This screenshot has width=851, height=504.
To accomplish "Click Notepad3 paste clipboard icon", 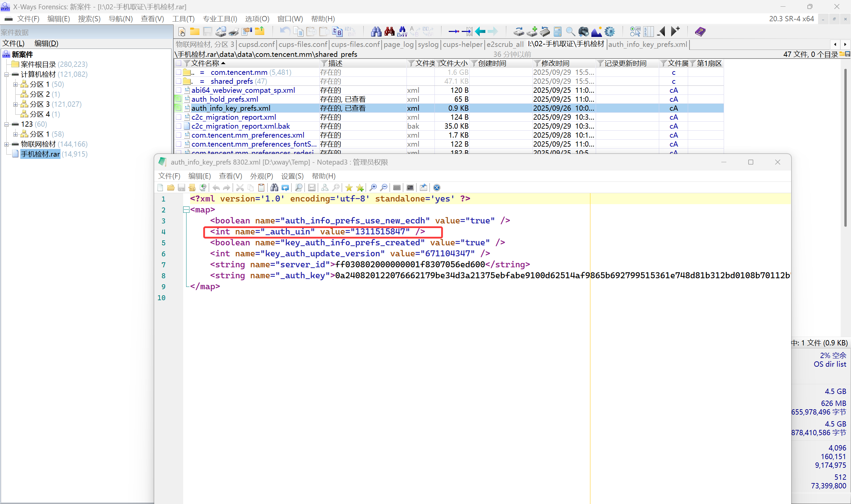I will (x=261, y=188).
